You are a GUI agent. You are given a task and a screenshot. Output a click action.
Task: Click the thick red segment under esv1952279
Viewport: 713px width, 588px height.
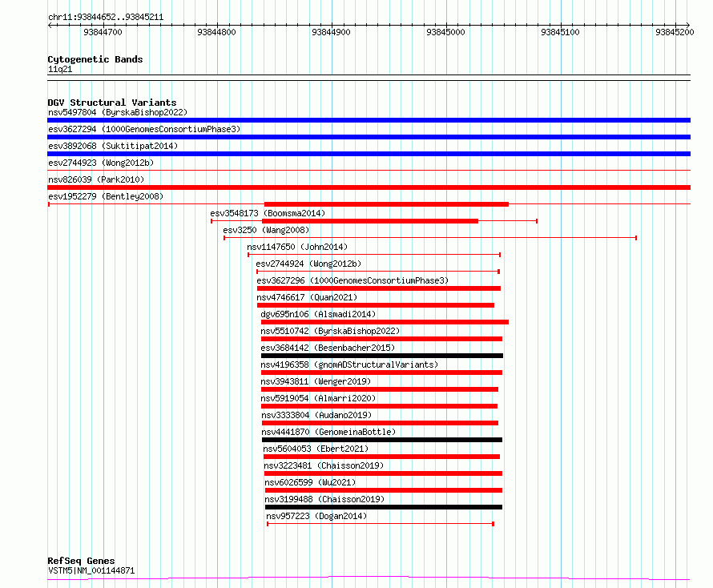386,204
